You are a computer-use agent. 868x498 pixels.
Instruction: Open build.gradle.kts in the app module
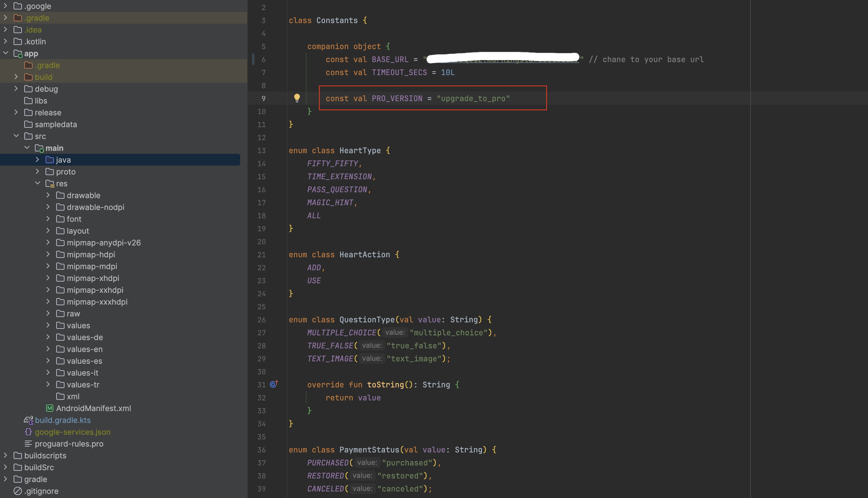pos(63,420)
